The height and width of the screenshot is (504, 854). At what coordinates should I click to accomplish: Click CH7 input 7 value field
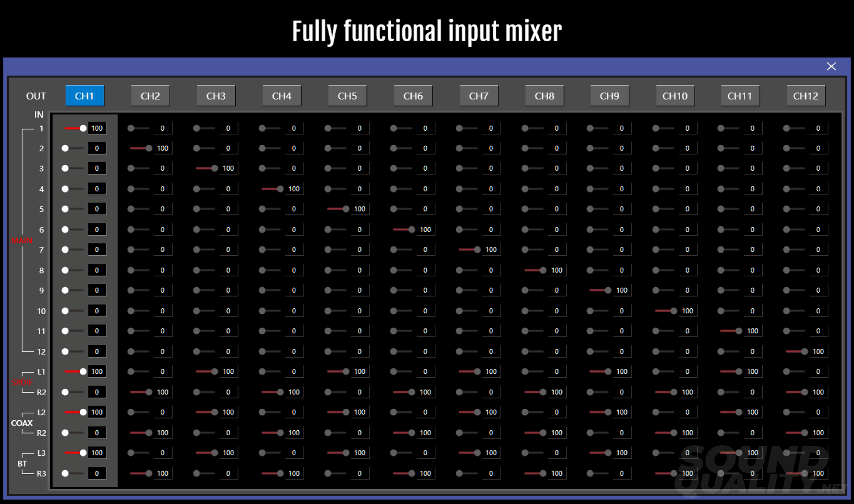click(491, 250)
